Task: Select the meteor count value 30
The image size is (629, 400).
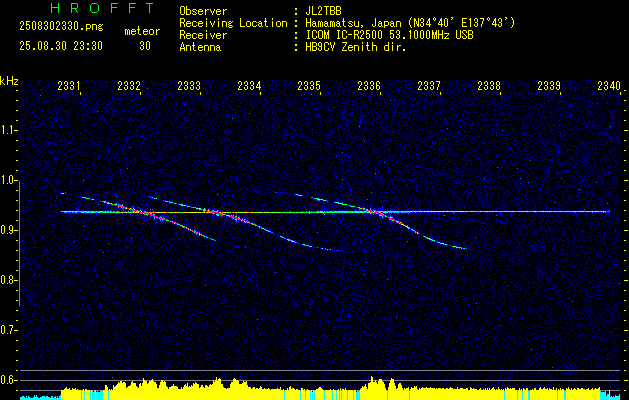Action: [145, 46]
